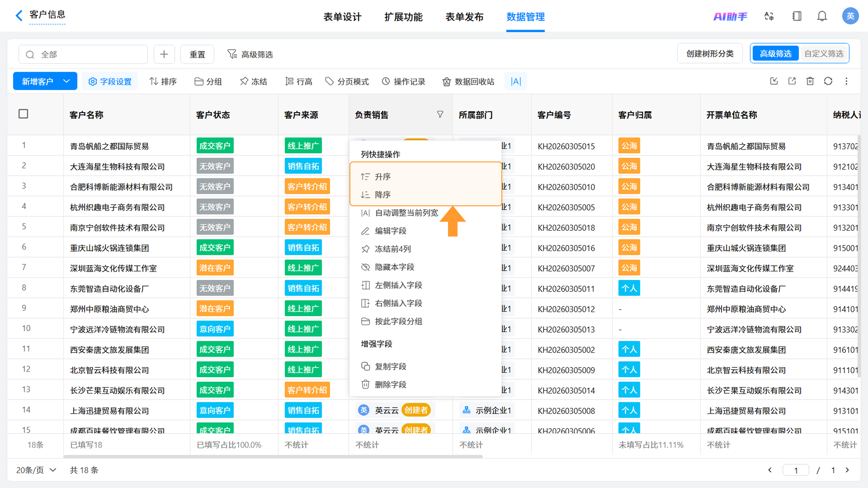Open the 分组 grouping tool
The width and height of the screenshot is (868, 488).
click(208, 81)
